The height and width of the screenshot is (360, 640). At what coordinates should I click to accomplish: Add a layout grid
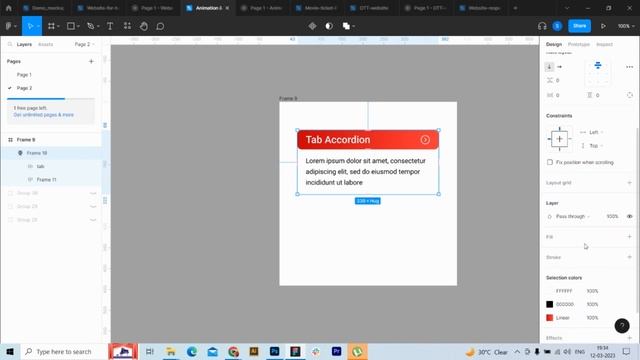[x=629, y=182]
